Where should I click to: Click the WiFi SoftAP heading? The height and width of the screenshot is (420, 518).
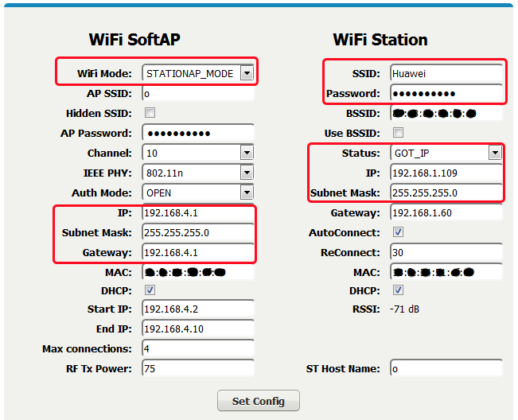134,40
